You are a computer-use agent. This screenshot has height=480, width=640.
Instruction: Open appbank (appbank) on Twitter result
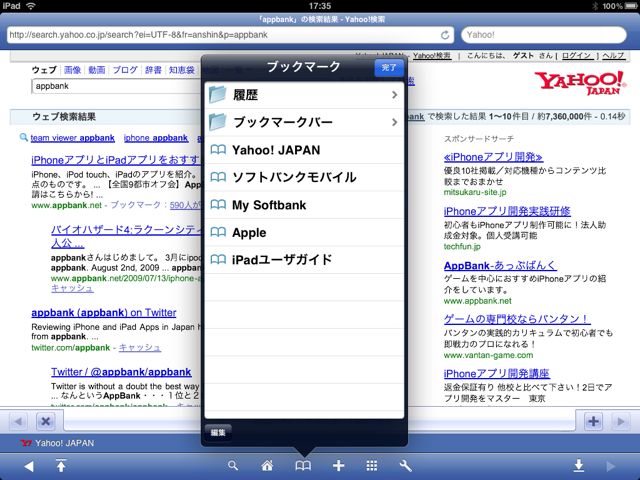point(104,313)
